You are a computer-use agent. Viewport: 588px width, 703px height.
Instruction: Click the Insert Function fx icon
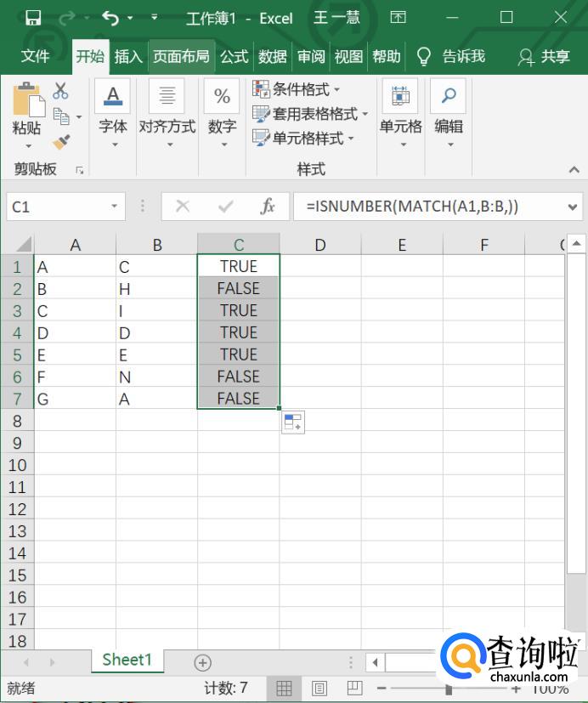[268, 207]
